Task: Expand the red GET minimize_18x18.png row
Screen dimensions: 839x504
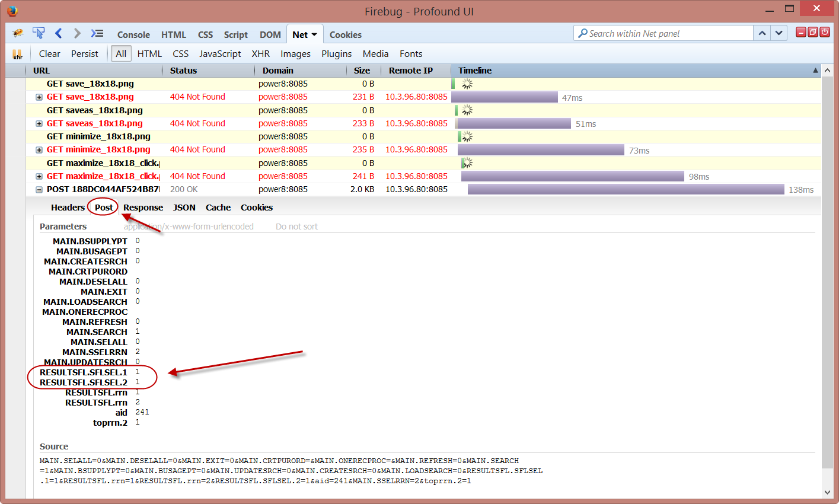Action: (39, 150)
